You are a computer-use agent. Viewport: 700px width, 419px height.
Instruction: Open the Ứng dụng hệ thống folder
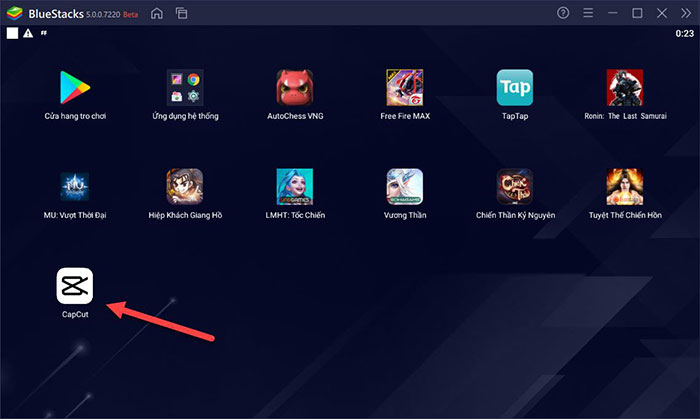coord(185,87)
